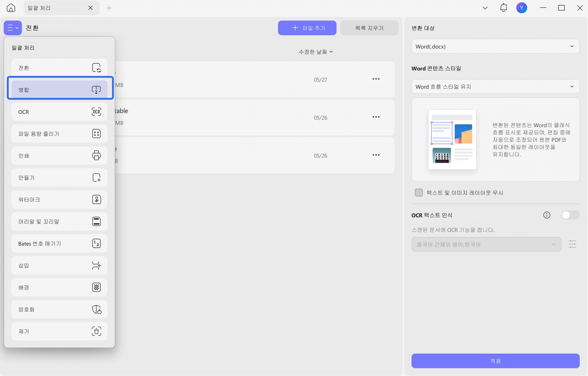Screen dimensions: 588x376
Task: Choose the 암호화 menu entry
Action: coord(59,309)
